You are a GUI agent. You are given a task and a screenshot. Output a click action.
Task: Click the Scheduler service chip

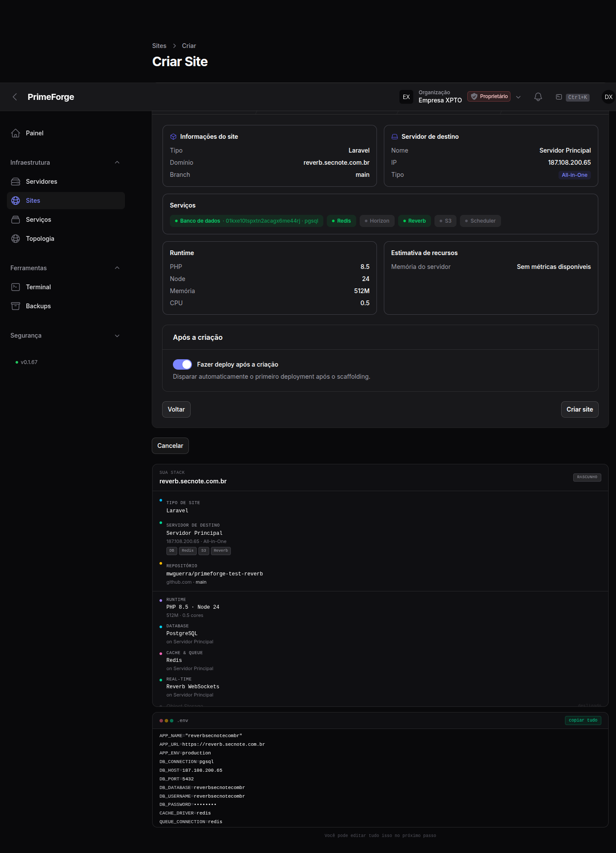pos(480,221)
